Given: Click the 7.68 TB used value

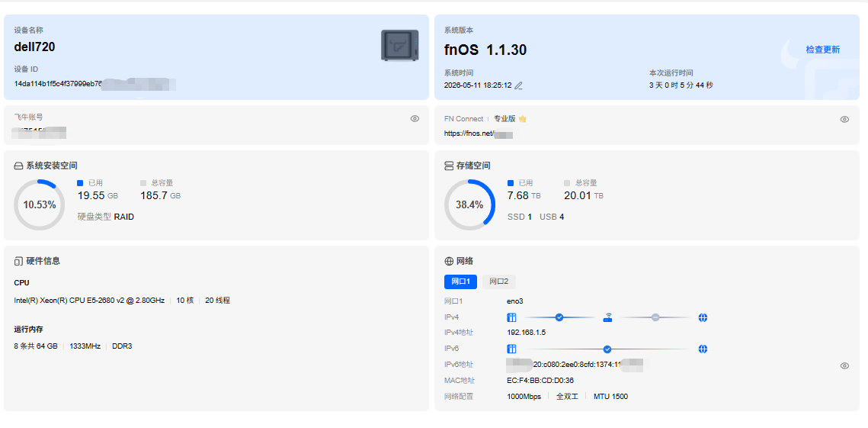Looking at the screenshot, I should point(525,195).
